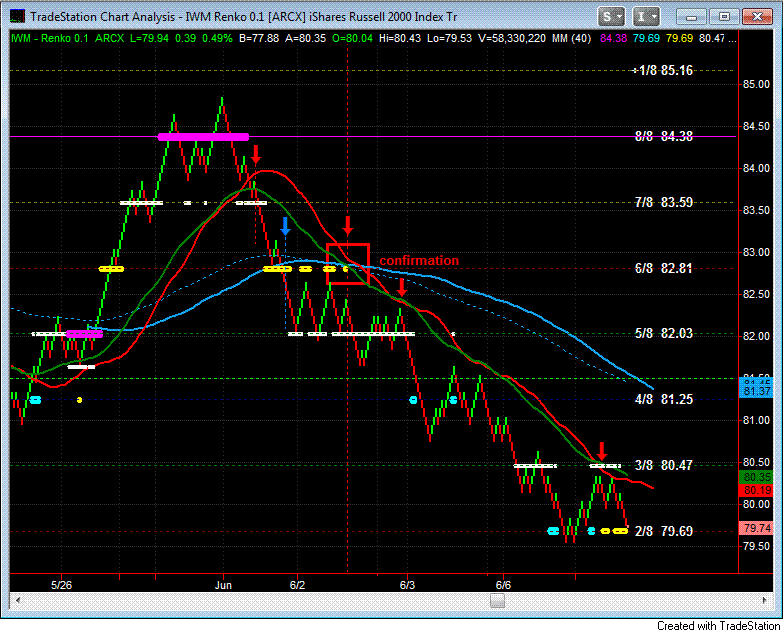This screenshot has width=783, height=632.
Task: Click the 85.00 price axis label
Action: click(757, 84)
